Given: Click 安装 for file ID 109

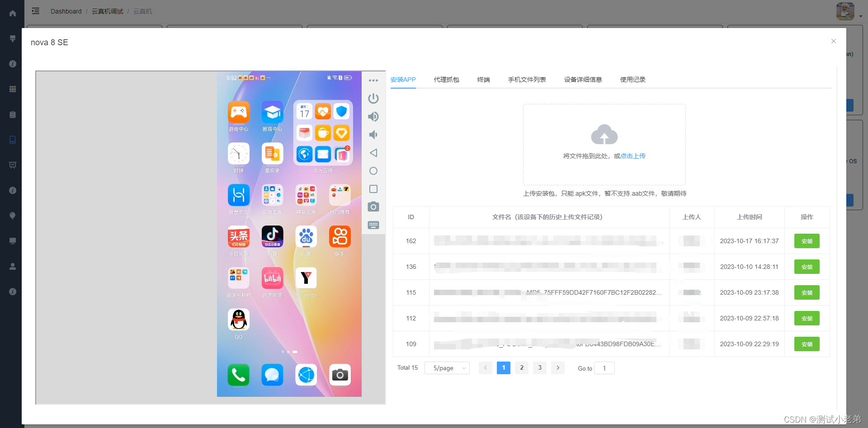Looking at the screenshot, I should pos(807,344).
